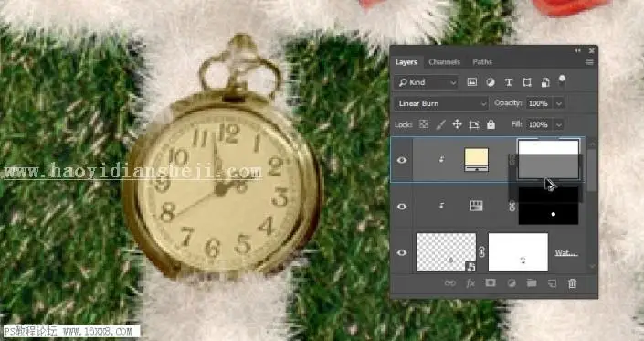The width and height of the screenshot is (644, 341).
Task: Open the Linear Burn blend mode dropdown
Action: pyautogui.click(x=441, y=103)
